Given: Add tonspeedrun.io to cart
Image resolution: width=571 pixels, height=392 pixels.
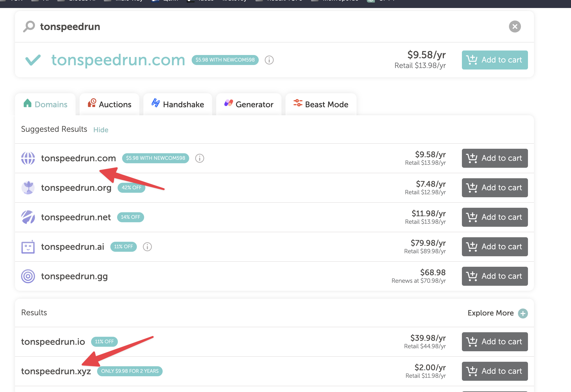Looking at the screenshot, I should click(494, 342).
